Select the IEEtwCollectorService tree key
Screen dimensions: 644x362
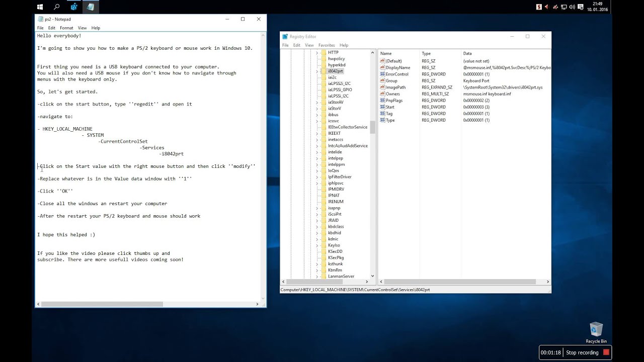click(x=348, y=127)
